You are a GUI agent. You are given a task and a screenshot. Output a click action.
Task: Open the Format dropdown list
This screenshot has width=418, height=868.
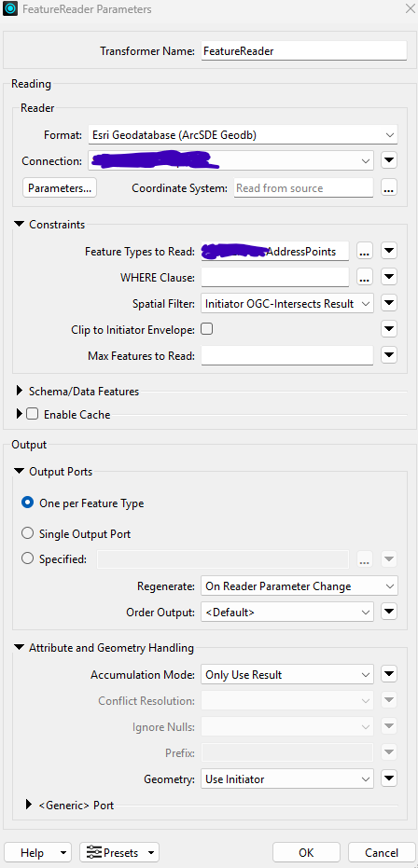(243, 134)
